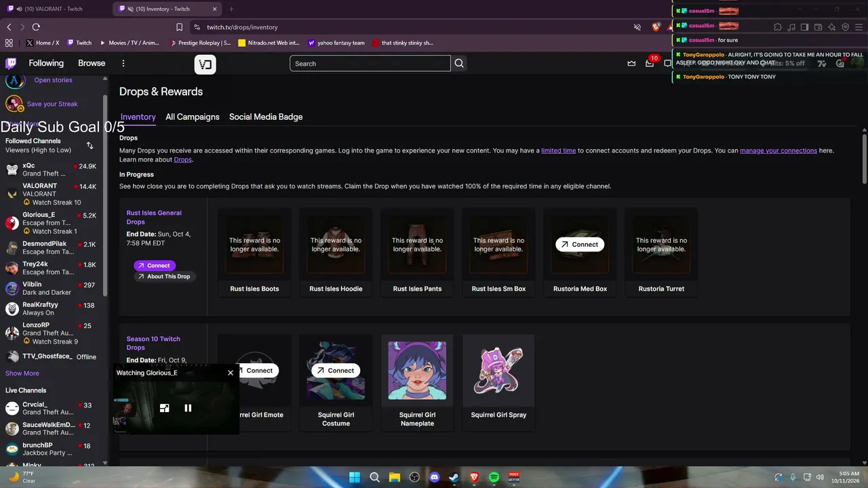Open the Windows Start menu
868x488 pixels.
[355, 477]
